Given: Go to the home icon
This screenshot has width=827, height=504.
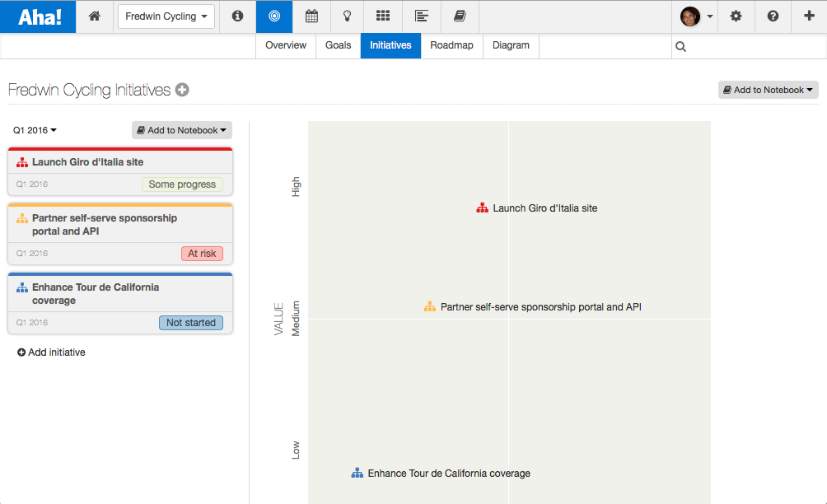Looking at the screenshot, I should click(x=95, y=16).
